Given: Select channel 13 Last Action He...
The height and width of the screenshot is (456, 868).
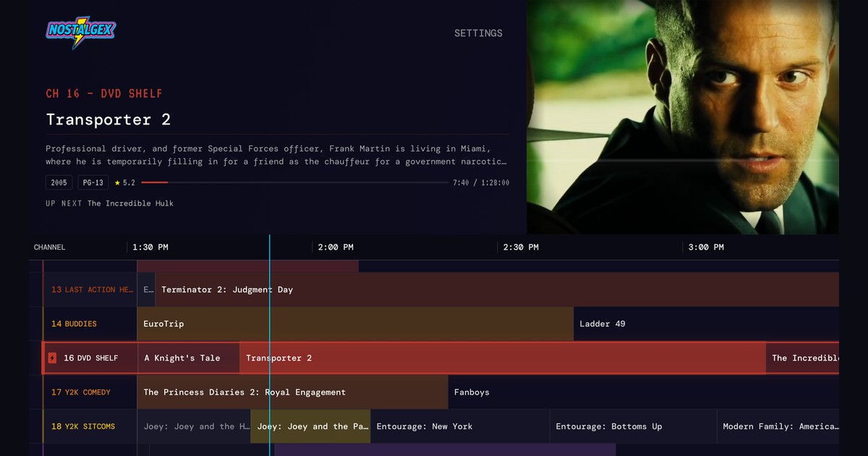Looking at the screenshot, I should [x=90, y=290].
